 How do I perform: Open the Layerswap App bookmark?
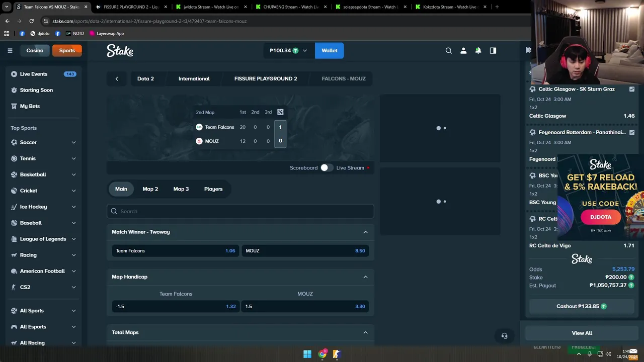(107, 33)
